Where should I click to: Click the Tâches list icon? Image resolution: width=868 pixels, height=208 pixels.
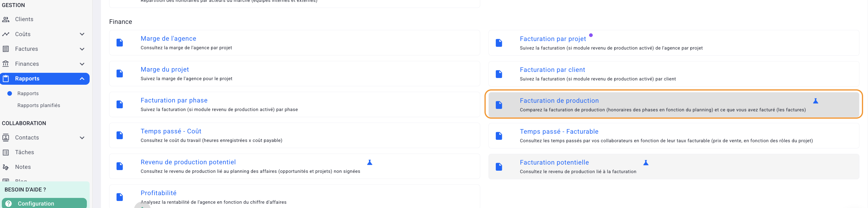click(6, 152)
